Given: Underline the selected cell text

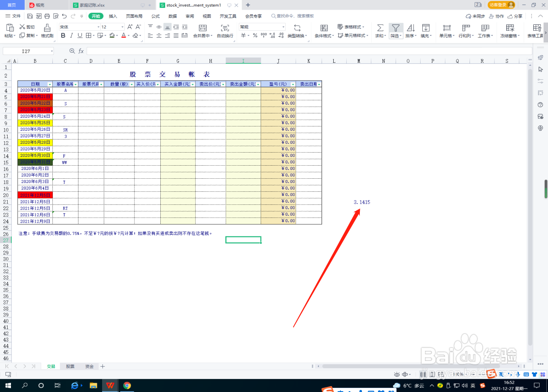Looking at the screenshot, I should (x=80, y=35).
